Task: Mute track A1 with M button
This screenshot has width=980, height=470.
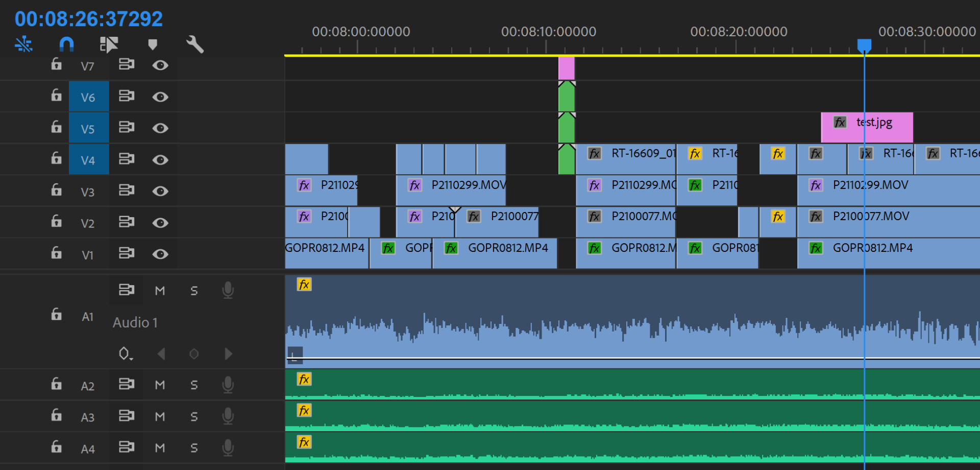Action: coord(160,291)
